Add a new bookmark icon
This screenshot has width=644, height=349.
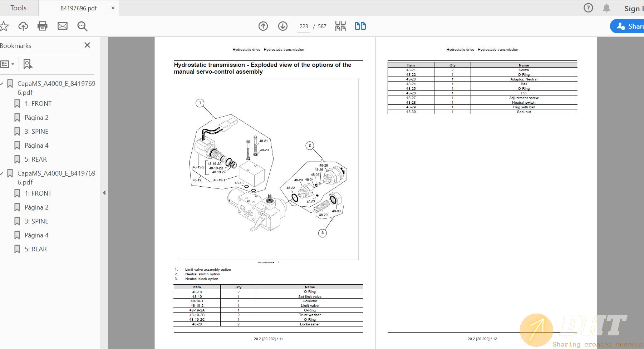tap(28, 64)
